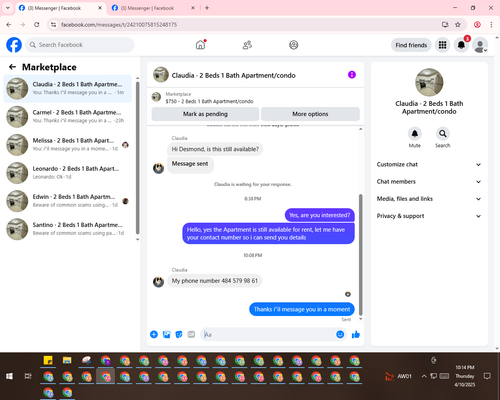The width and height of the screenshot is (500, 400).
Task: Click 'Hi Desmond, is this still available?' message
Action: (x=215, y=149)
